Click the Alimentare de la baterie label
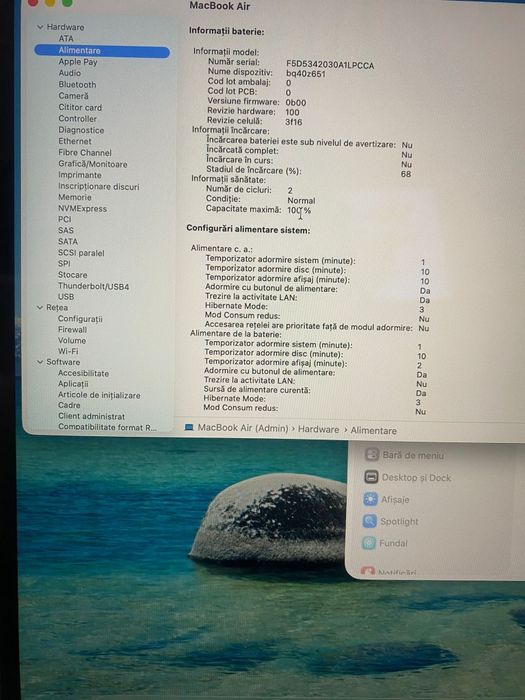The width and height of the screenshot is (525, 700). click(x=236, y=334)
